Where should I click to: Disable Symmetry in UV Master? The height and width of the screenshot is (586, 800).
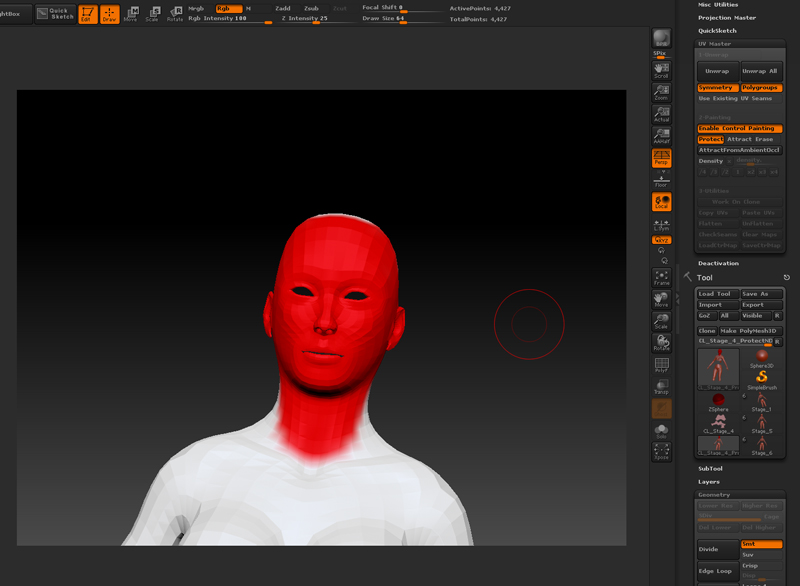(x=717, y=88)
